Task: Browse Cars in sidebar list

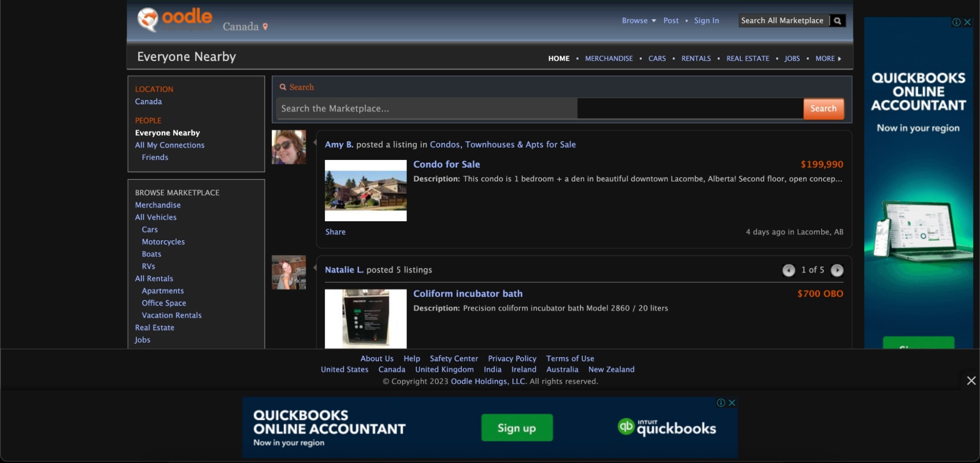Action: 150,230
